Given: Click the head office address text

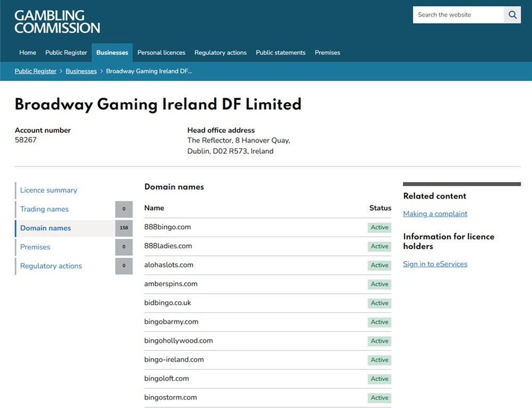Looking at the screenshot, I should (238, 146).
